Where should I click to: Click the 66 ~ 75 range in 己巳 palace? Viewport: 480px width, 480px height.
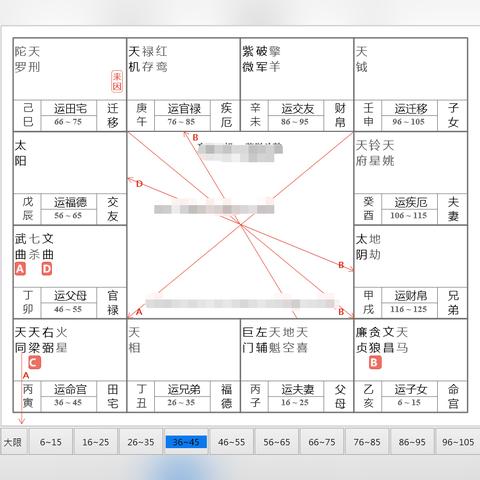pyautogui.click(x=68, y=122)
